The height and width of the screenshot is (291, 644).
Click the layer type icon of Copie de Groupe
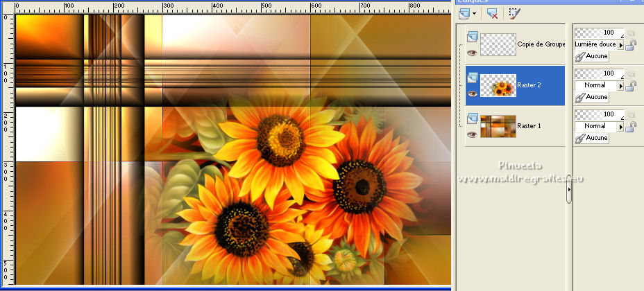tap(473, 37)
